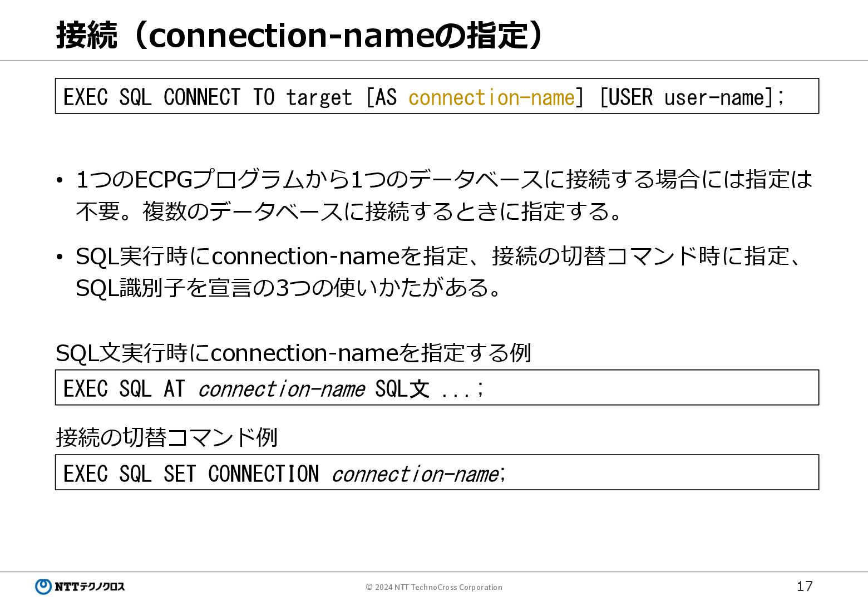Screen dimensions: 868x601
Task: Click the line 不要。複数のデータベースに接続するときに指定する。
Action: point(348,211)
